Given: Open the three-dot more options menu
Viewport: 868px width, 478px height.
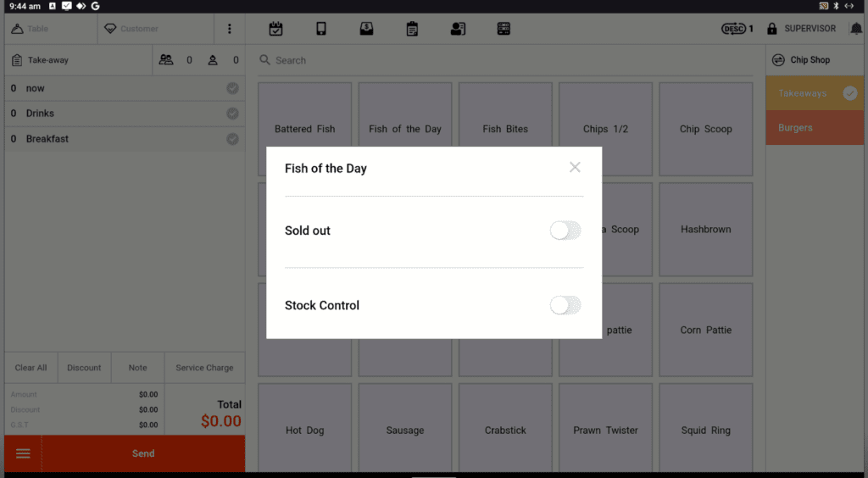Looking at the screenshot, I should tap(229, 29).
